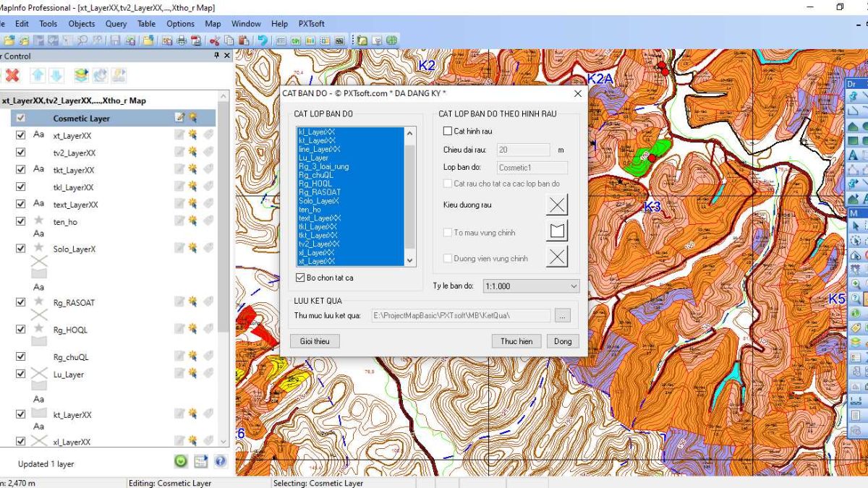Enable the Cat hinh rau checkbox
The image size is (868, 488).
448,131
